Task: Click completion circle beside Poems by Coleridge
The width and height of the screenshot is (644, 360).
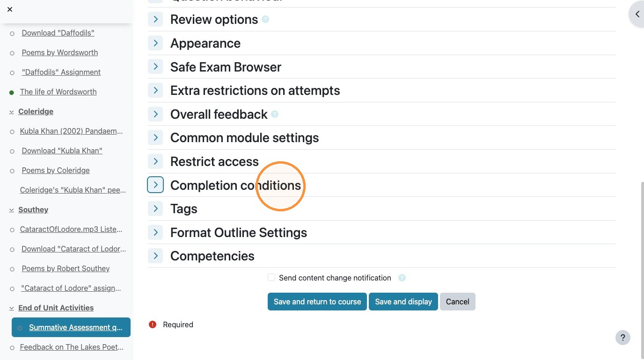Action: [12, 171]
